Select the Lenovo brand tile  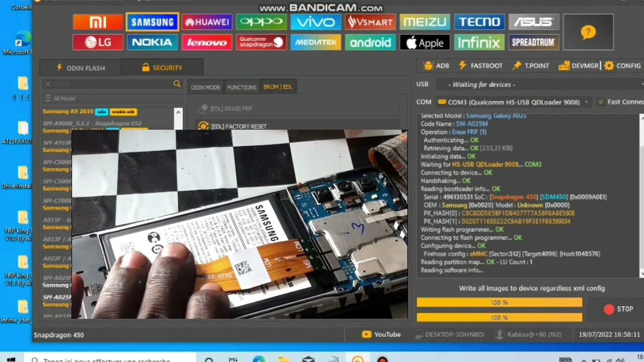pyautogui.click(x=207, y=42)
